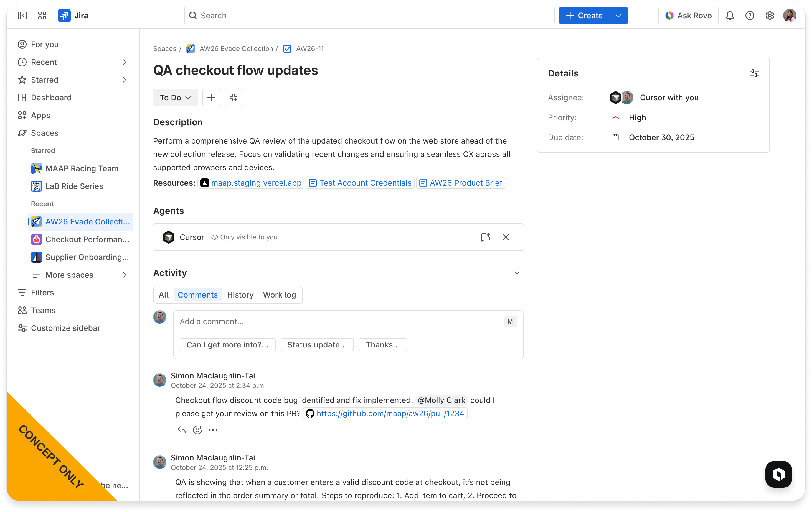The image size is (812, 512).
Task: Open the floating assistant button at bottom right
Action: click(779, 474)
